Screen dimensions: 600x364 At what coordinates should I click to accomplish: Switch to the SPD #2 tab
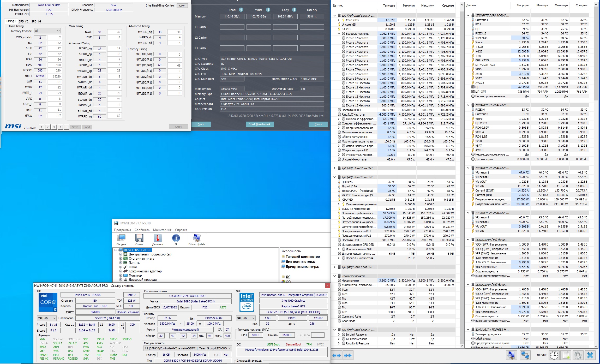click(x=23, y=21)
